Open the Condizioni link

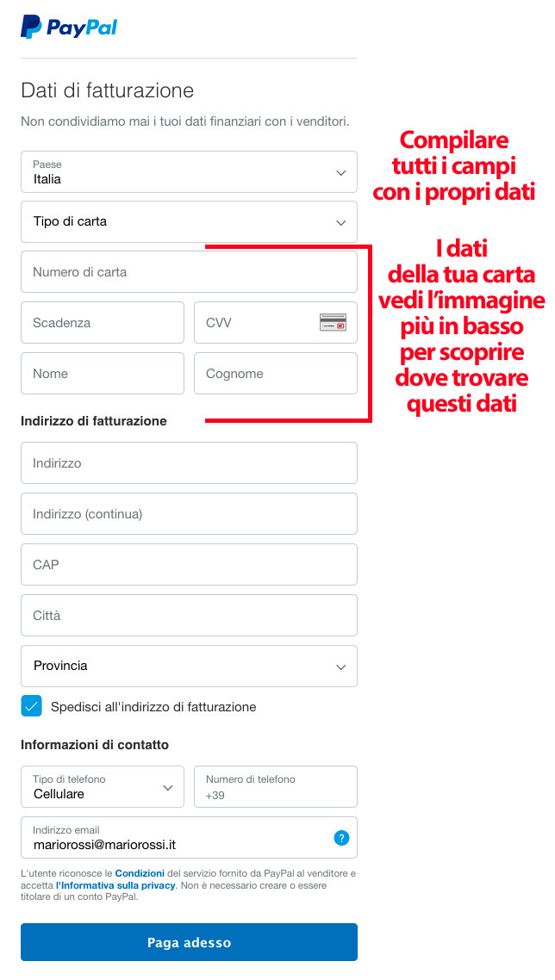tap(140, 873)
